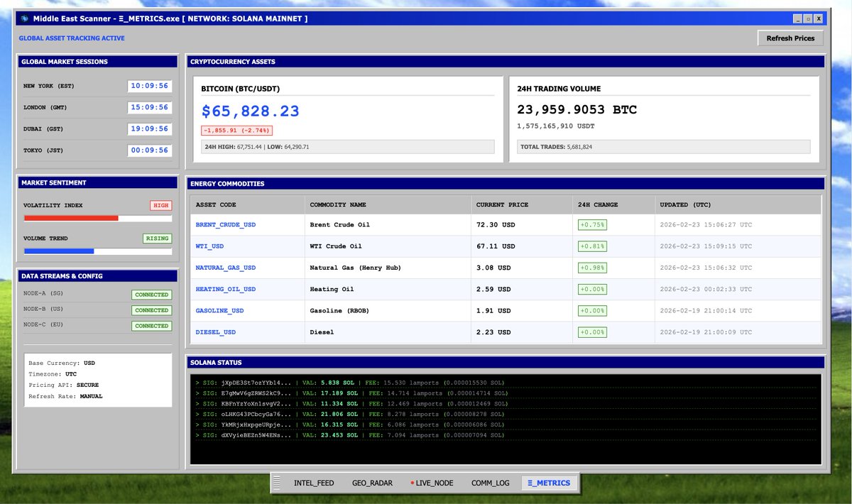Click the 23,959.9053 BTC volume value
The width and height of the screenshot is (852, 504).
(x=577, y=110)
